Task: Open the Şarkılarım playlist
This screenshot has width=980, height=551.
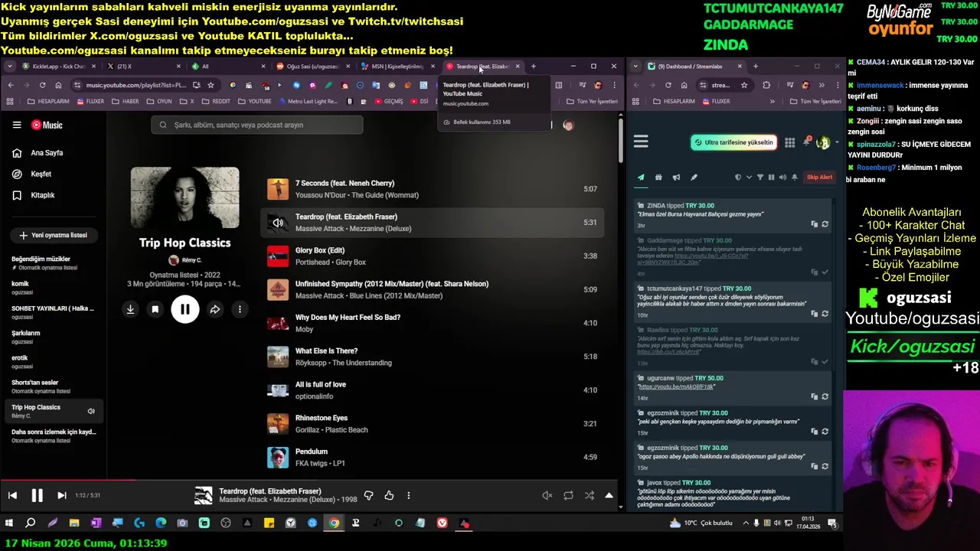Action: [x=54, y=336]
